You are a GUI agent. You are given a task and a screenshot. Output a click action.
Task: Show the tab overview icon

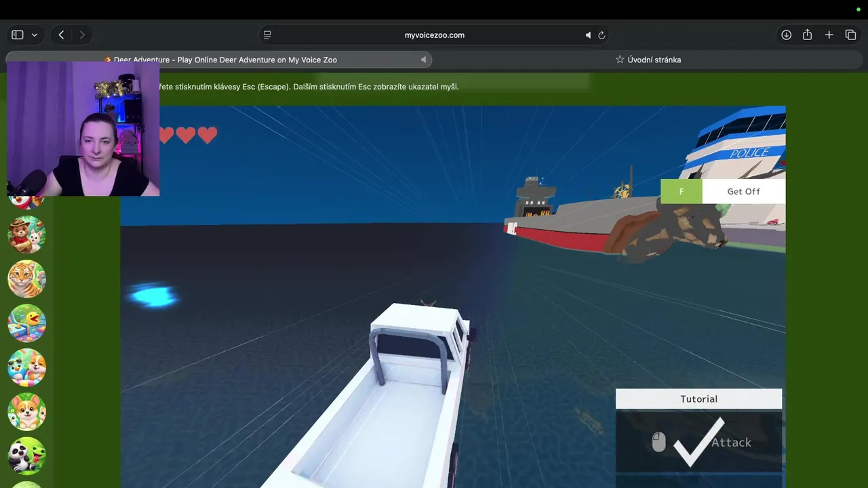click(x=850, y=35)
